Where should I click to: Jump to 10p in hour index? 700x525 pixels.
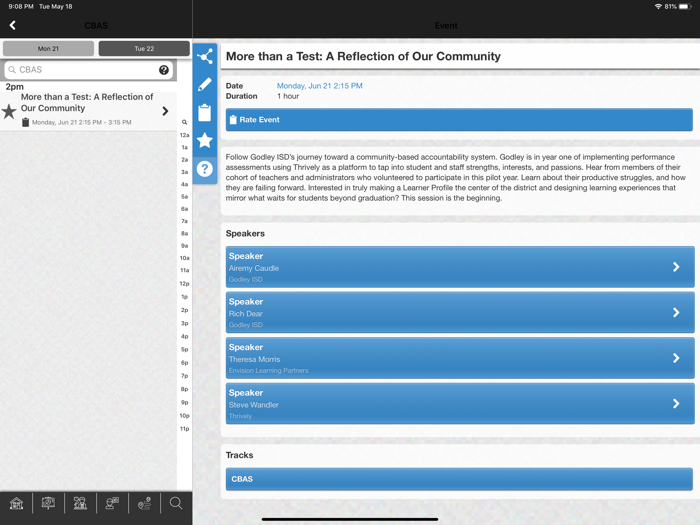[184, 416]
